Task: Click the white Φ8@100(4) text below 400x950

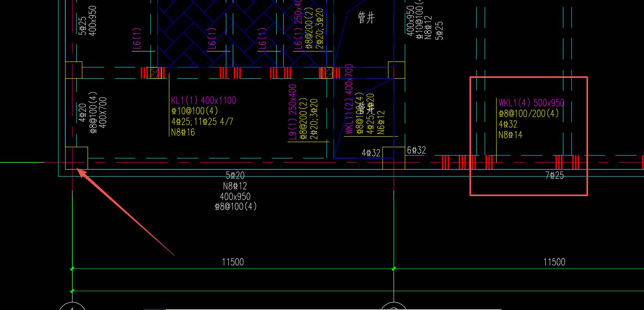Action: [x=236, y=206]
